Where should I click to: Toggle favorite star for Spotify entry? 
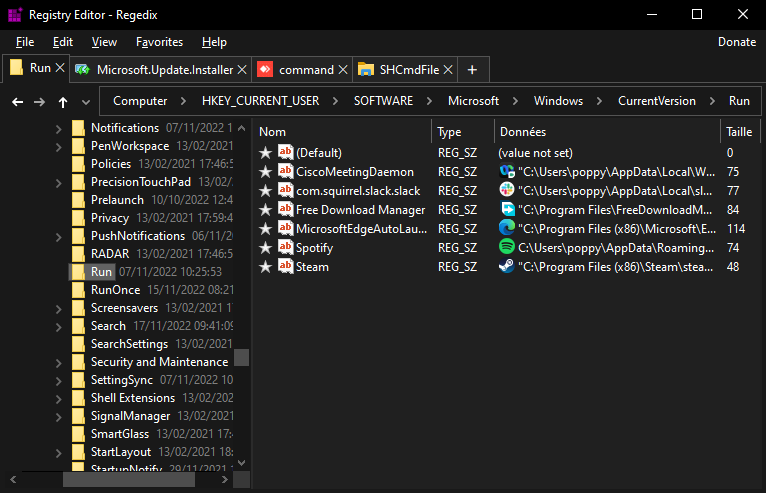pos(265,248)
